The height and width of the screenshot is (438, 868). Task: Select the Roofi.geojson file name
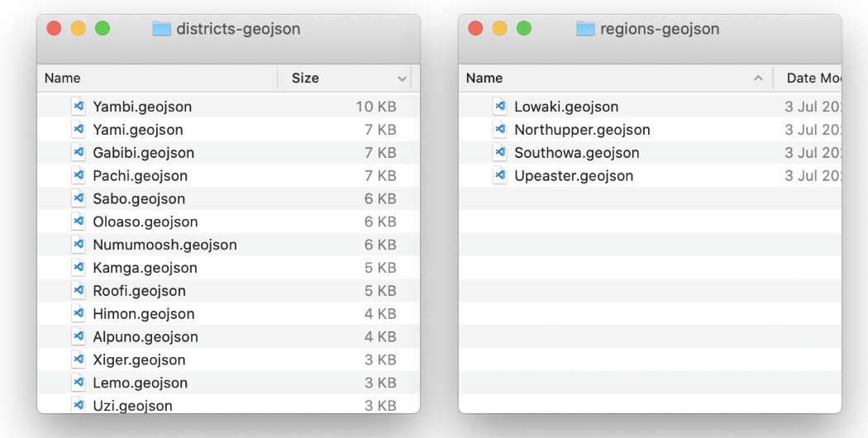pyautogui.click(x=139, y=291)
